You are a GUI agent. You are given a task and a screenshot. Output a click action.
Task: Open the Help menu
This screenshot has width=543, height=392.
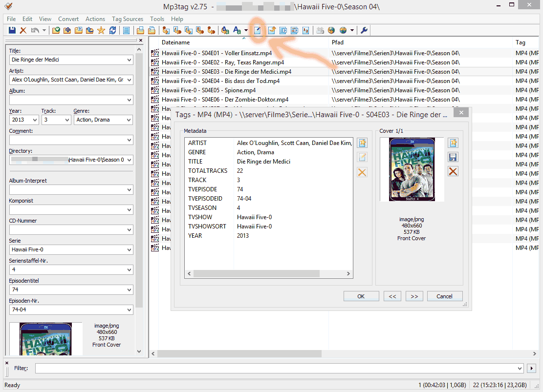(177, 19)
